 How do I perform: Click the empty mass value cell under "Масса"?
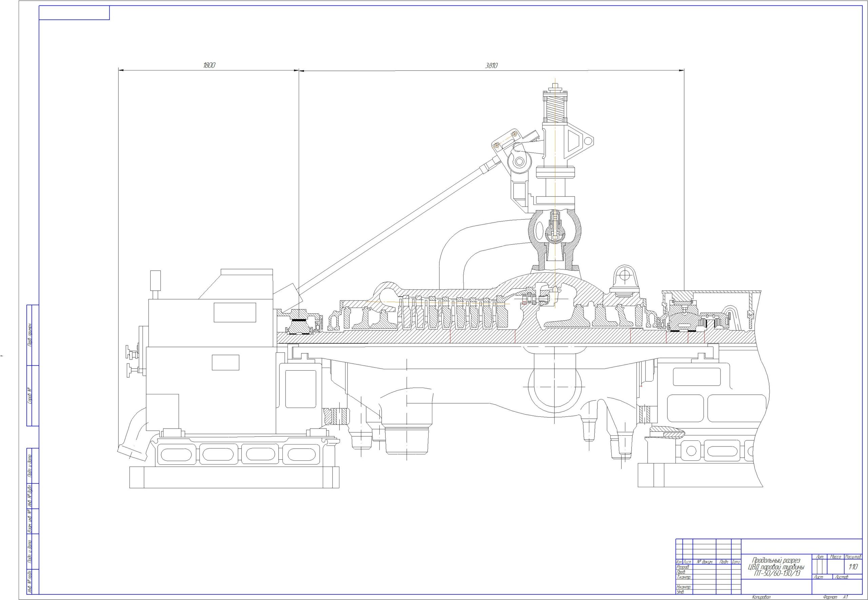[835, 566]
